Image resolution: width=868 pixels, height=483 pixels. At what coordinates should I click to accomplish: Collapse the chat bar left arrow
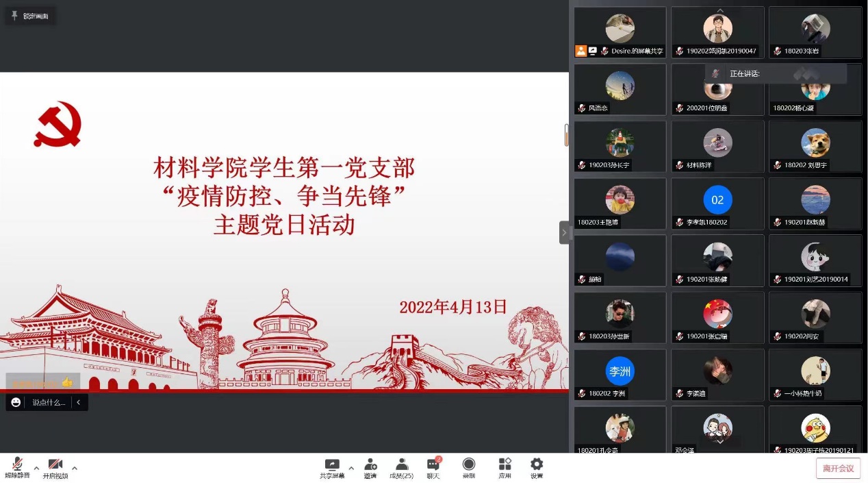[79, 402]
